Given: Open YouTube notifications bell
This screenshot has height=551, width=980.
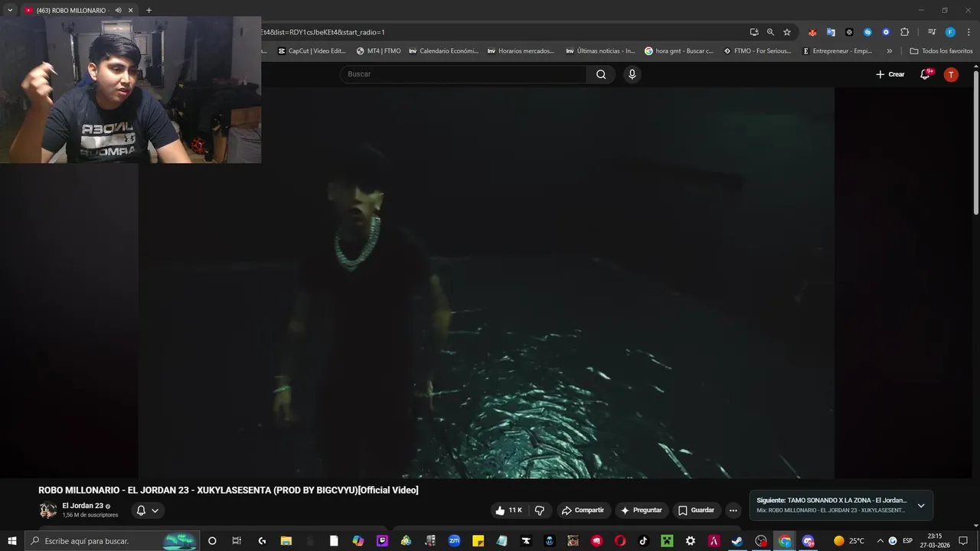Looking at the screenshot, I should [x=925, y=74].
